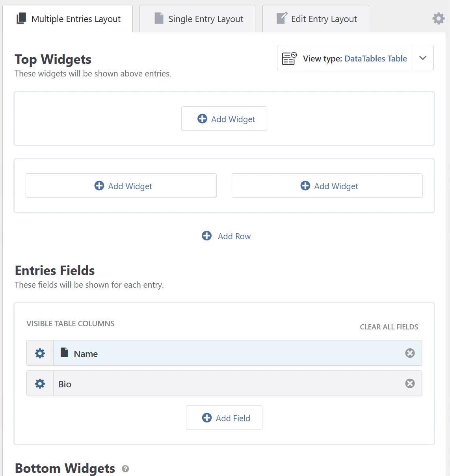Image resolution: width=450 pixels, height=476 pixels.
Task: Open settings gear for Bio field
Action: pos(40,383)
